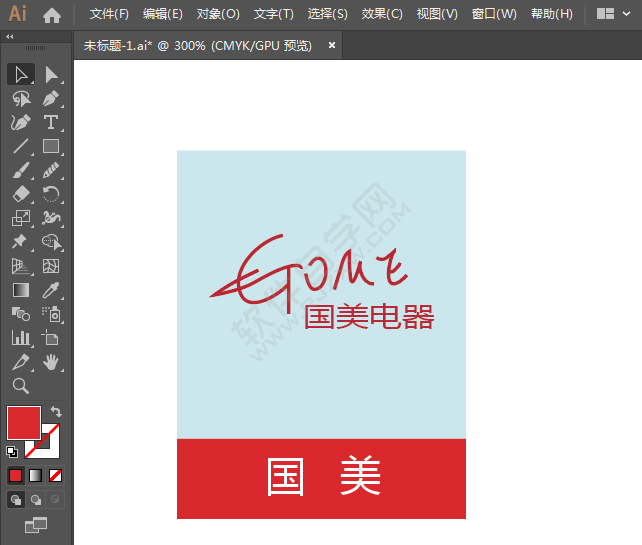
Task: Open the 文字(T) menu
Action: pyautogui.click(x=274, y=14)
